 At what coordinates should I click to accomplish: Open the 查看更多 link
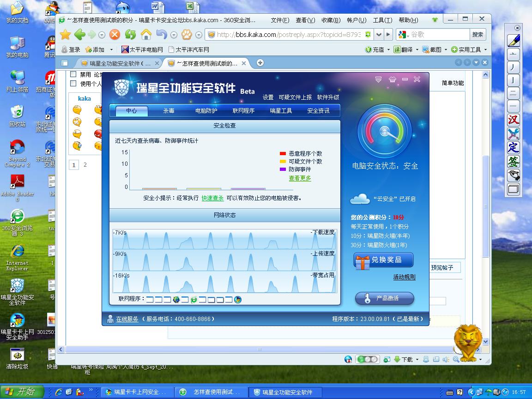pyautogui.click(x=300, y=178)
